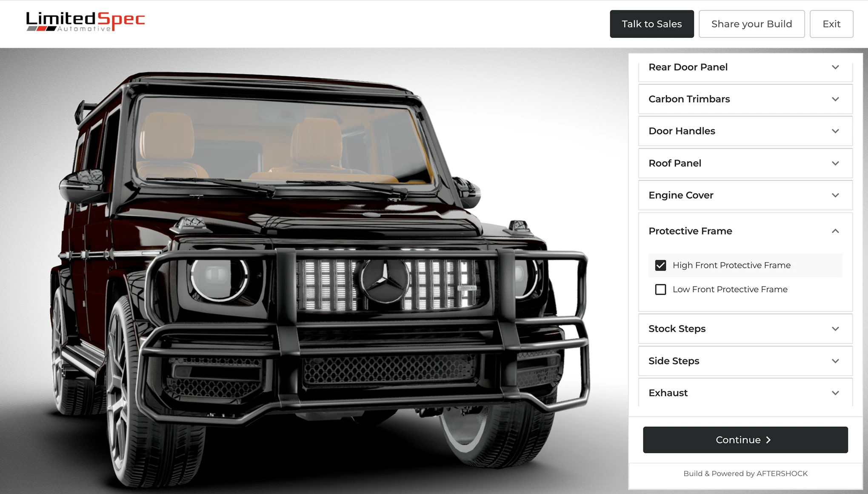
Task: Click the Exhaust section chevron icon
Action: click(835, 393)
